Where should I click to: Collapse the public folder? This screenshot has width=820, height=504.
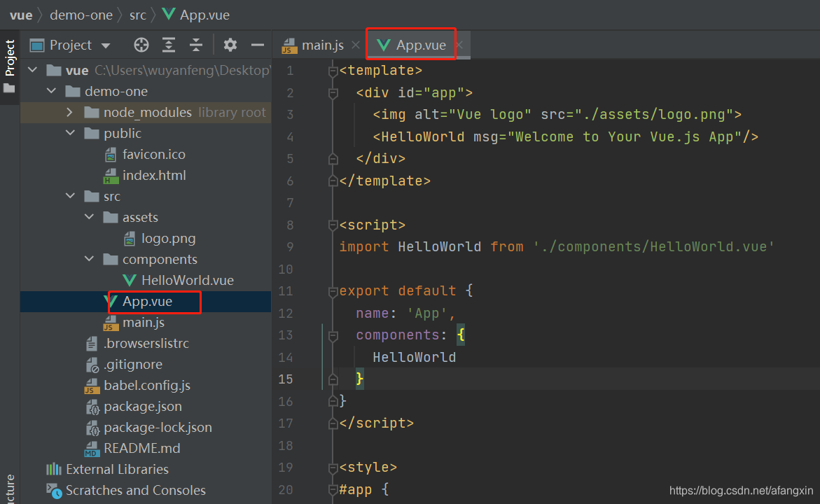click(70, 133)
